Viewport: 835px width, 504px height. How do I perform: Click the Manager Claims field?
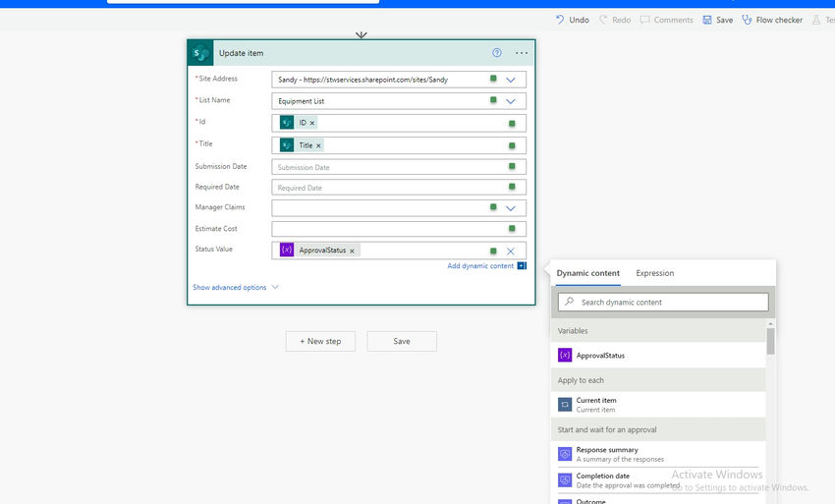pyautogui.click(x=398, y=207)
